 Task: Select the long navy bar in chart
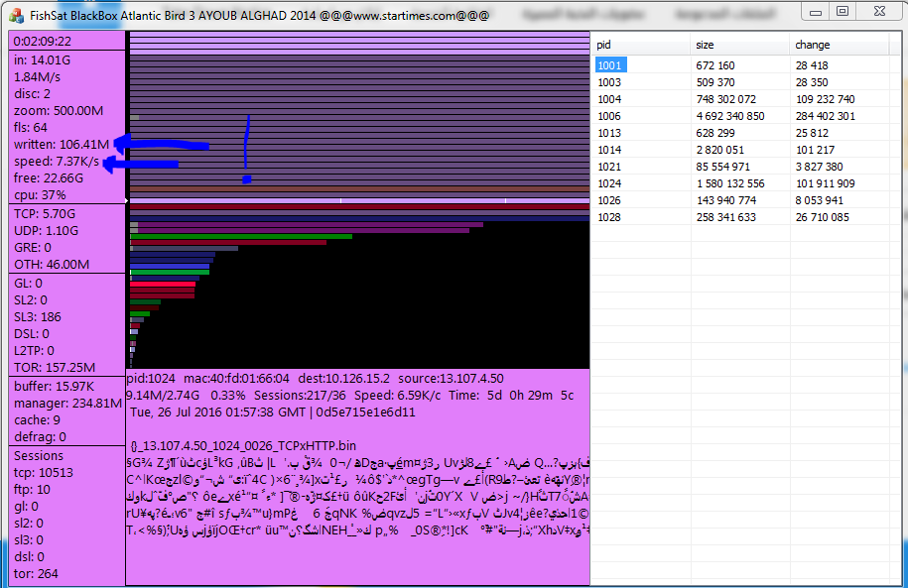coord(357,217)
